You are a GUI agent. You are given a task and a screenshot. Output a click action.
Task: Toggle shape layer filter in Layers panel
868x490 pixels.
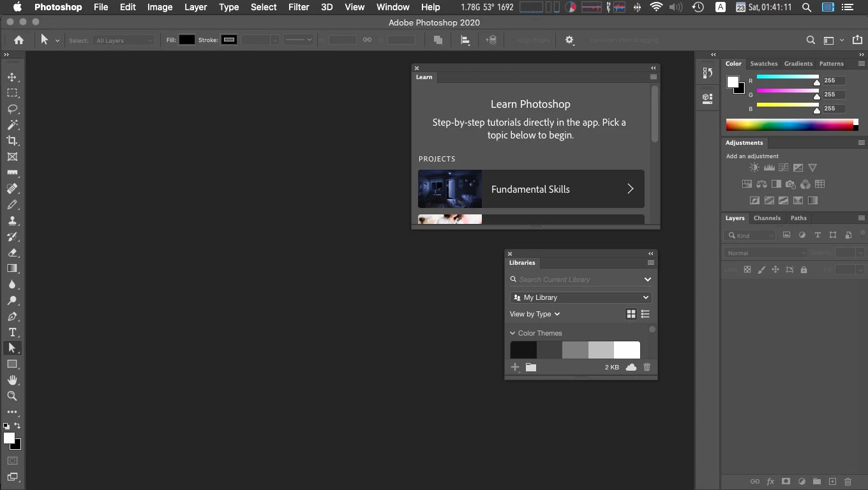click(833, 235)
